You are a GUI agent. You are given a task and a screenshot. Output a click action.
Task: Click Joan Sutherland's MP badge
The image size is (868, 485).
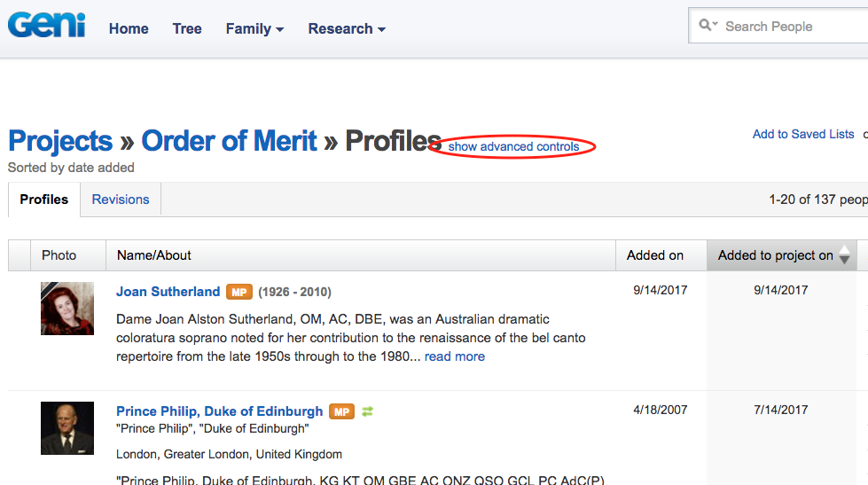point(239,292)
